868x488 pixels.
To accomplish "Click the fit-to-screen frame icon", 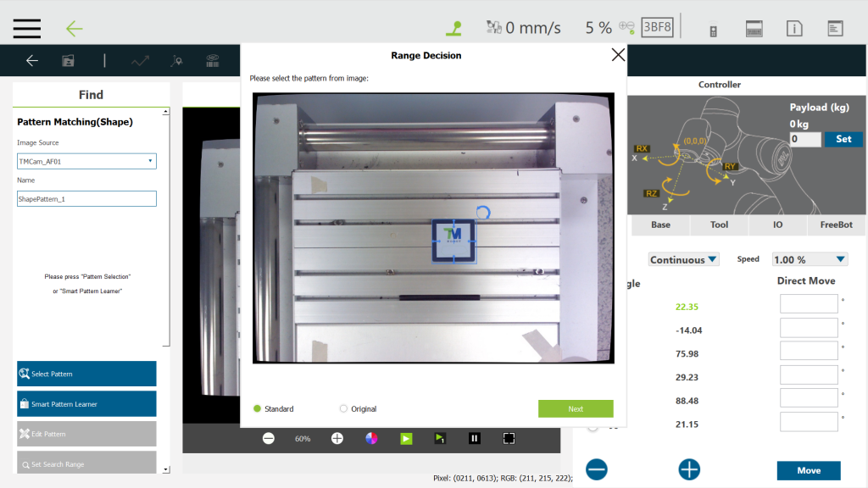I will [x=509, y=438].
